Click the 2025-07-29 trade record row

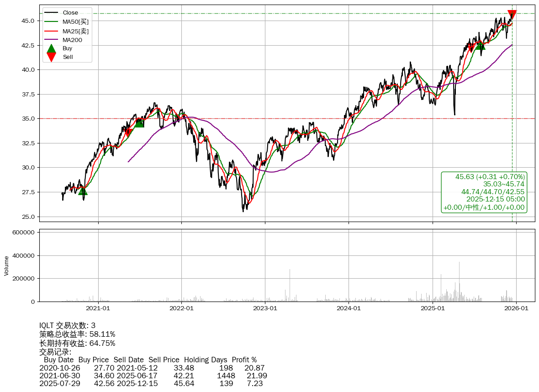151,383
